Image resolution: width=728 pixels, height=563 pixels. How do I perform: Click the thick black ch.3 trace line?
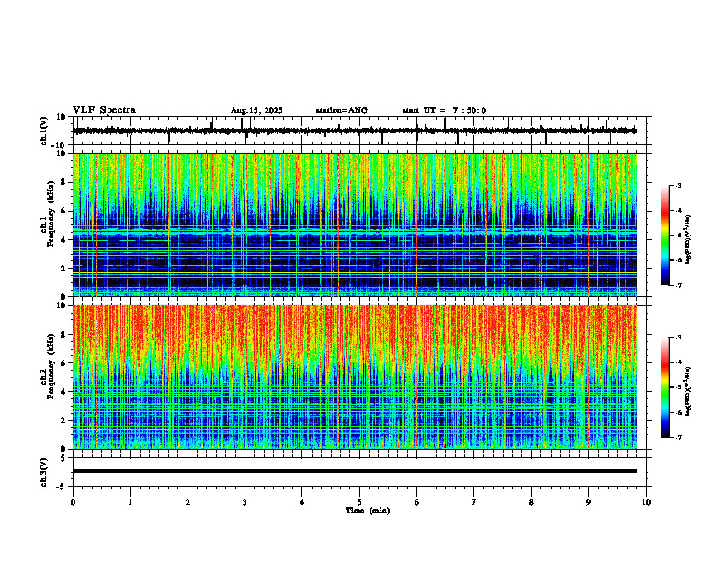(x=355, y=471)
